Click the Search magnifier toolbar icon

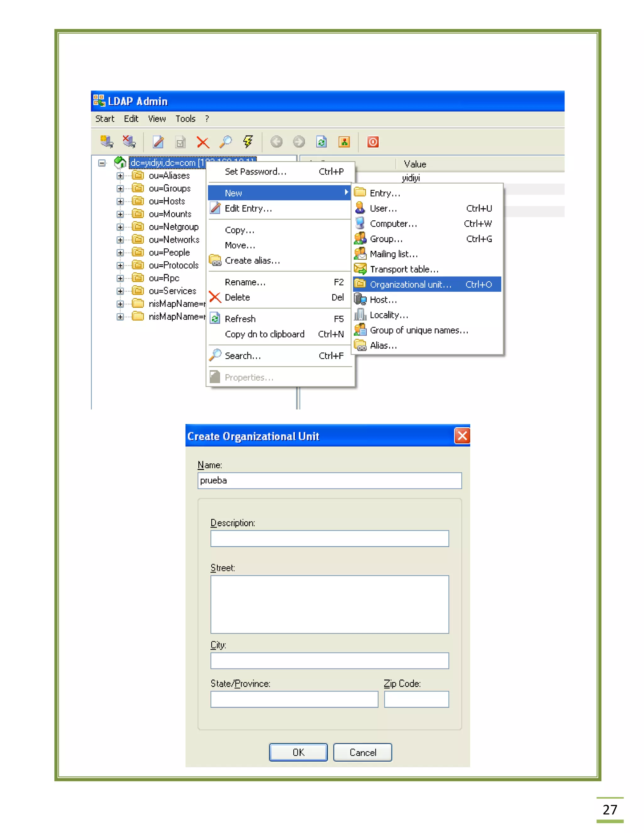tap(225, 142)
